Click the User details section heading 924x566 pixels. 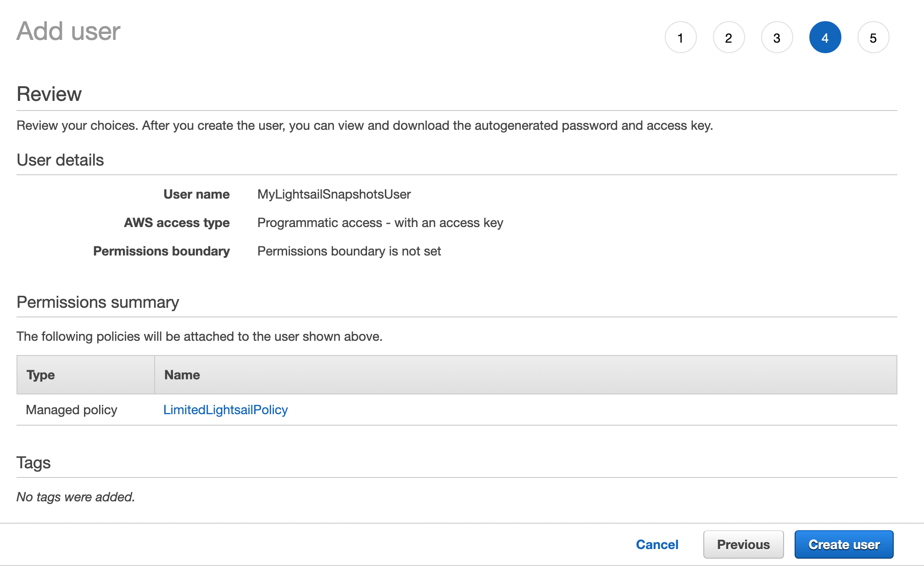(x=60, y=160)
